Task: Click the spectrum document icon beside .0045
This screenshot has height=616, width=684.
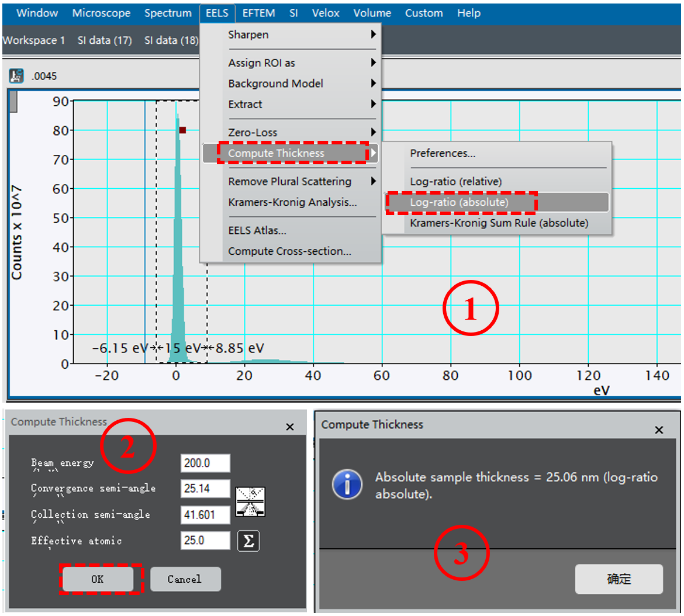Action: [x=16, y=75]
